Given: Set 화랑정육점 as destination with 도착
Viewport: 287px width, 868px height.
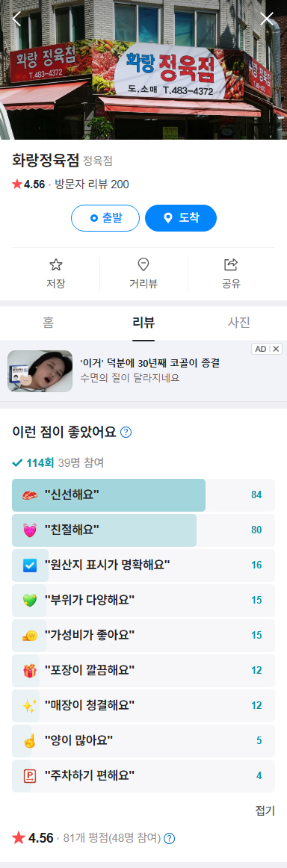Looking at the screenshot, I should pos(181,218).
